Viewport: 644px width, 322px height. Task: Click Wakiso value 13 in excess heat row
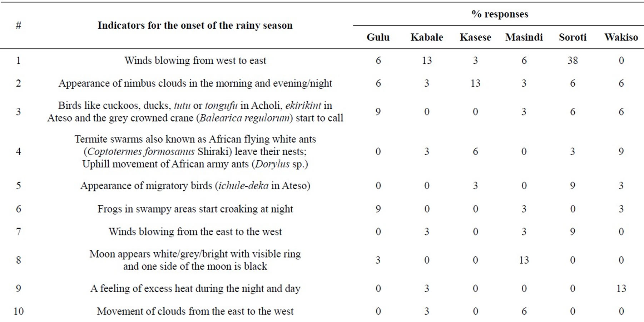click(621, 288)
